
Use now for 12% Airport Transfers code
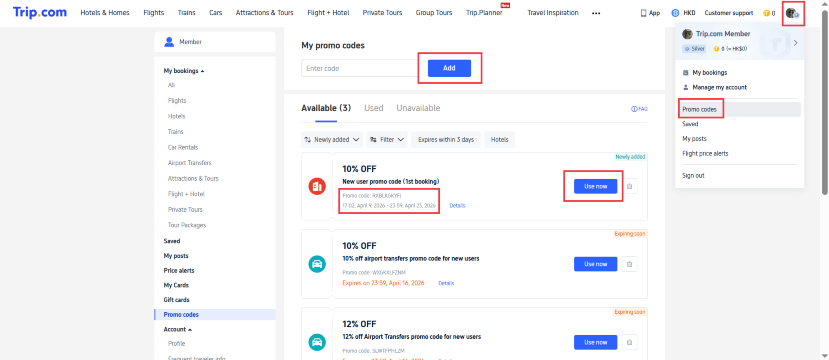[595, 342]
